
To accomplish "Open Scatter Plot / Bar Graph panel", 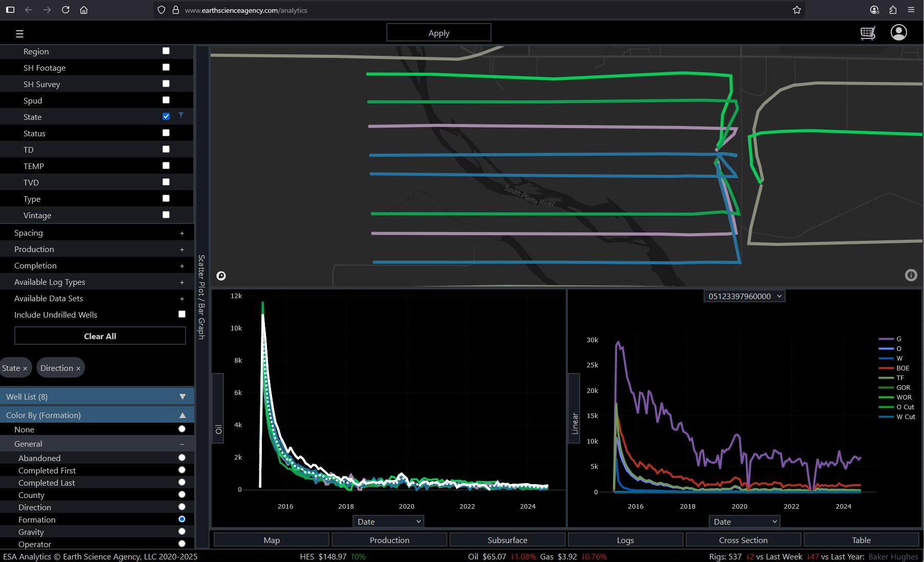I will (201, 297).
